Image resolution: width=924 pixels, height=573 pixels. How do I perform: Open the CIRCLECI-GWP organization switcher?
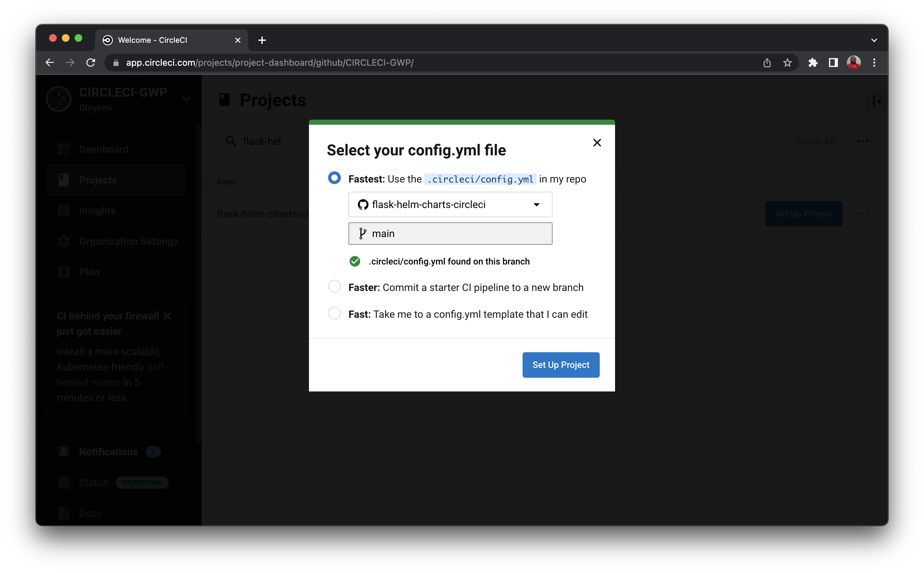click(186, 98)
